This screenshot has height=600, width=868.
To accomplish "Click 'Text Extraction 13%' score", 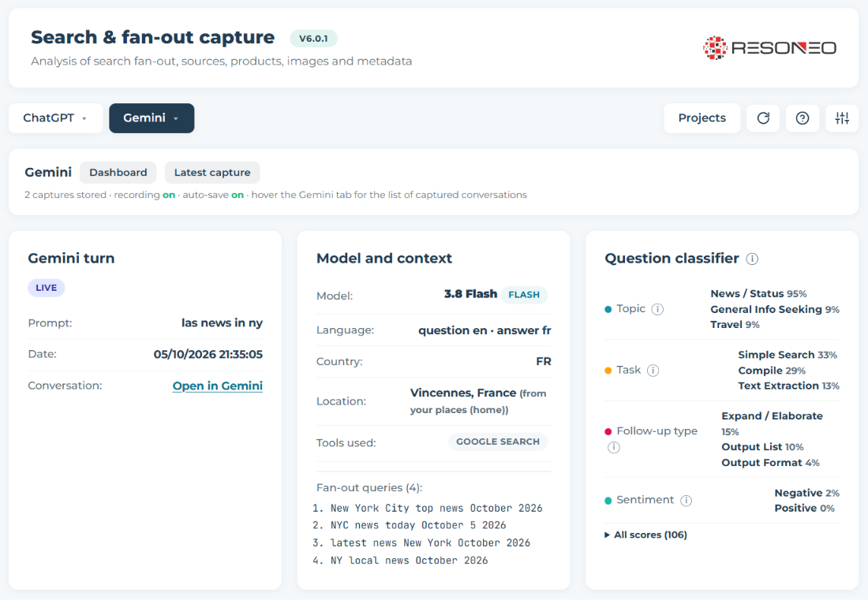I will (788, 386).
